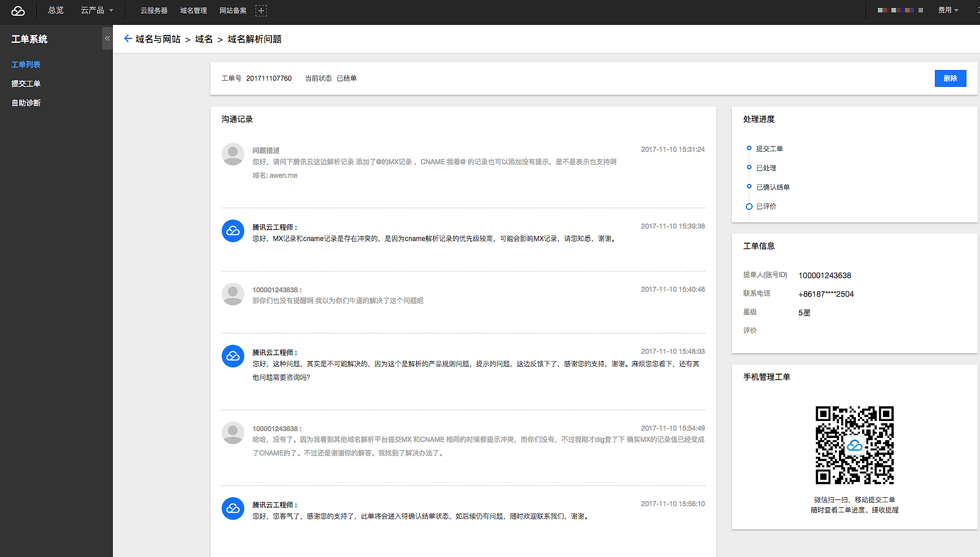Click the 域名 breadcrumb link
The width and height of the screenshot is (980, 557).
point(204,39)
